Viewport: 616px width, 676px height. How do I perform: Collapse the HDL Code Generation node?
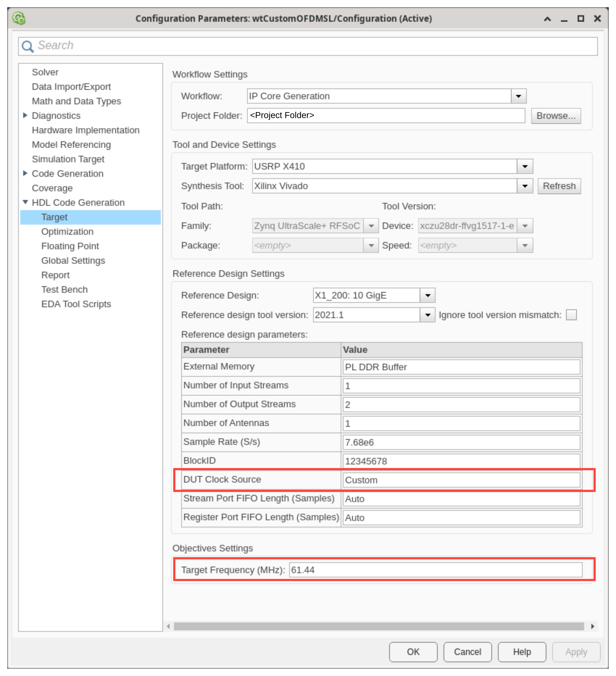tap(25, 202)
